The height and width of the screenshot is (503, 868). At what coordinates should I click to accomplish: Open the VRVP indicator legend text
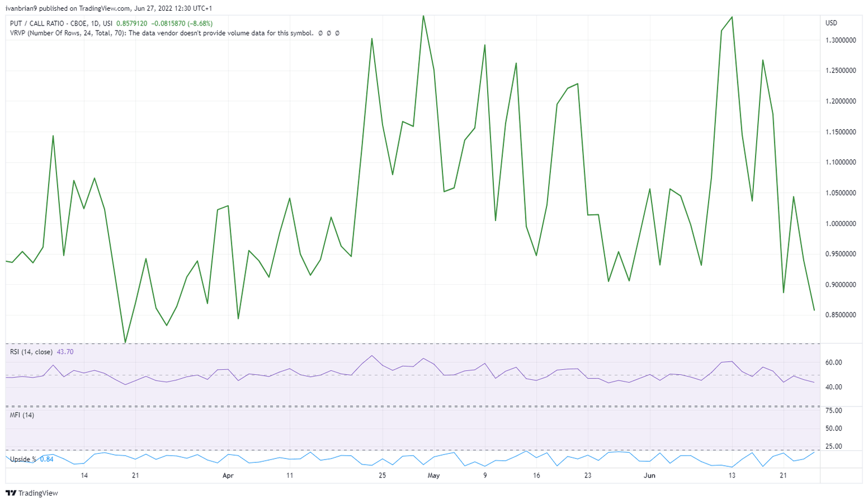tap(161, 33)
